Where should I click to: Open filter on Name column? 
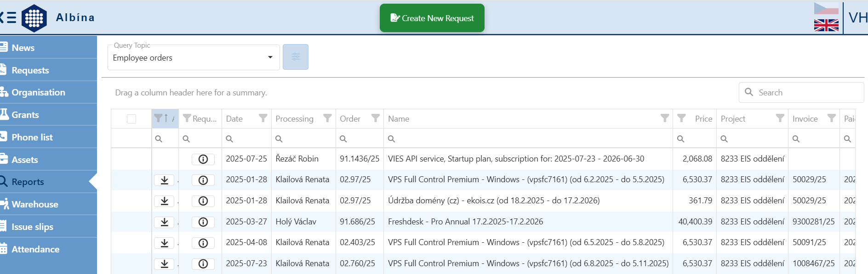click(665, 118)
